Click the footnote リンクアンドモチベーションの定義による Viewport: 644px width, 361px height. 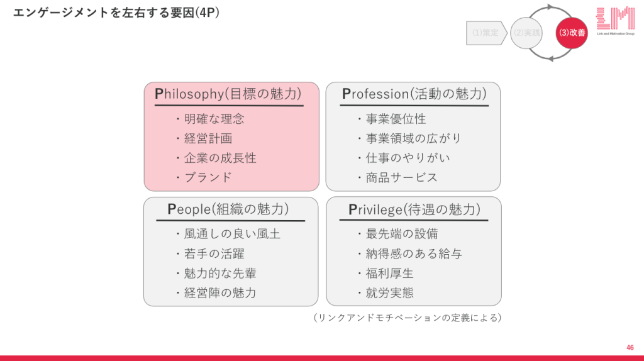click(x=407, y=318)
